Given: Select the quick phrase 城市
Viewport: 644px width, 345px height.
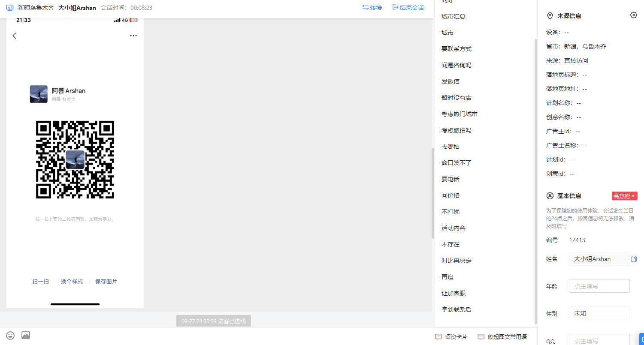Looking at the screenshot, I should point(447,33).
